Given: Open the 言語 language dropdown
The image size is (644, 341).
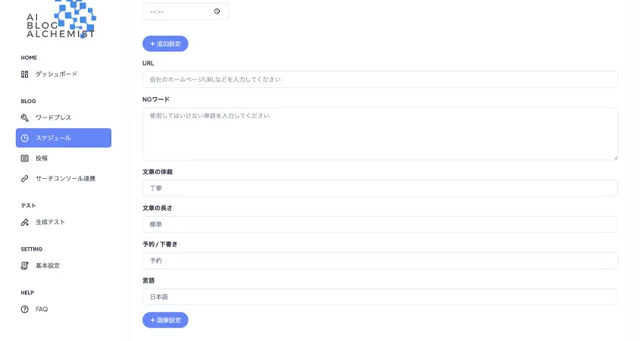Looking at the screenshot, I should [380, 297].
